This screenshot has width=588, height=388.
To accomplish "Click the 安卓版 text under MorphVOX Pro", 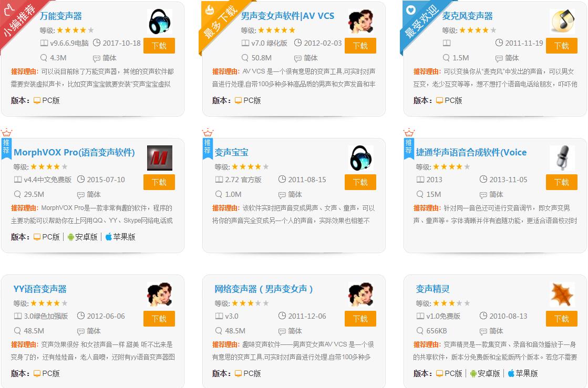I will pyautogui.click(x=86, y=237).
